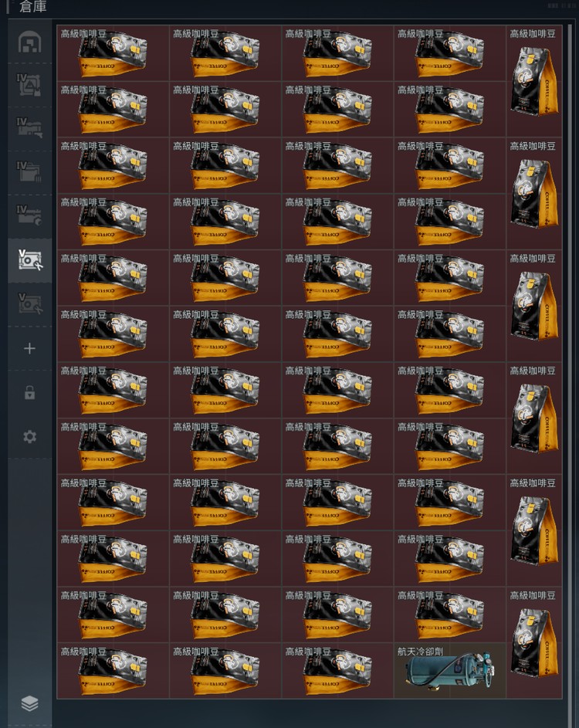Open the level IV document folder case tab

point(29,172)
